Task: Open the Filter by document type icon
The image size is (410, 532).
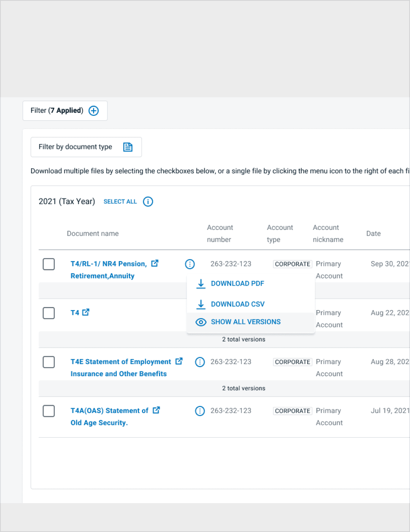Action: pyautogui.click(x=128, y=147)
